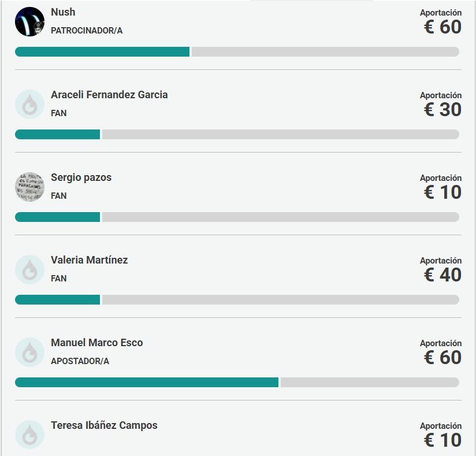The height and width of the screenshot is (456, 476).
Task: Click the PATROCINADOR/A label under Nush
Action: (x=87, y=31)
